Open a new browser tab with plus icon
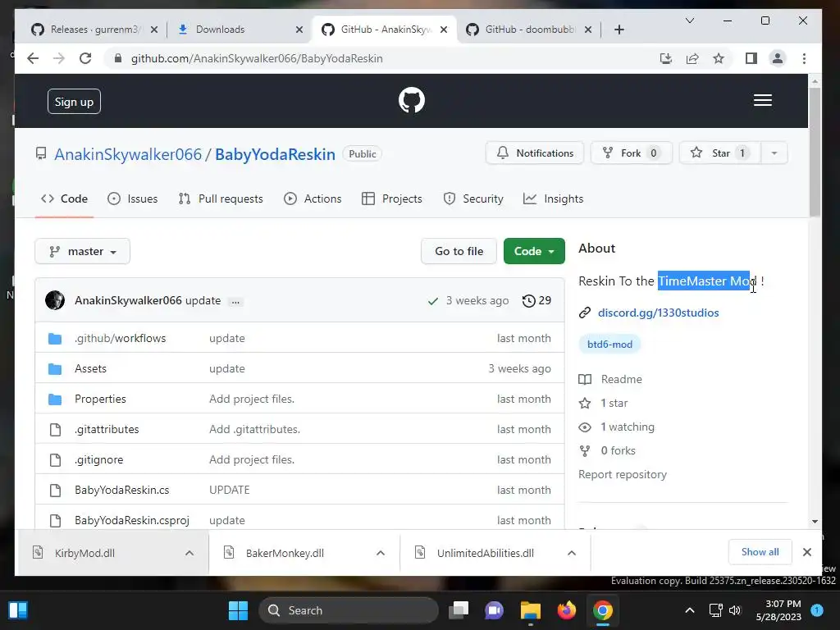Viewport: 840px width, 630px height. (x=619, y=30)
